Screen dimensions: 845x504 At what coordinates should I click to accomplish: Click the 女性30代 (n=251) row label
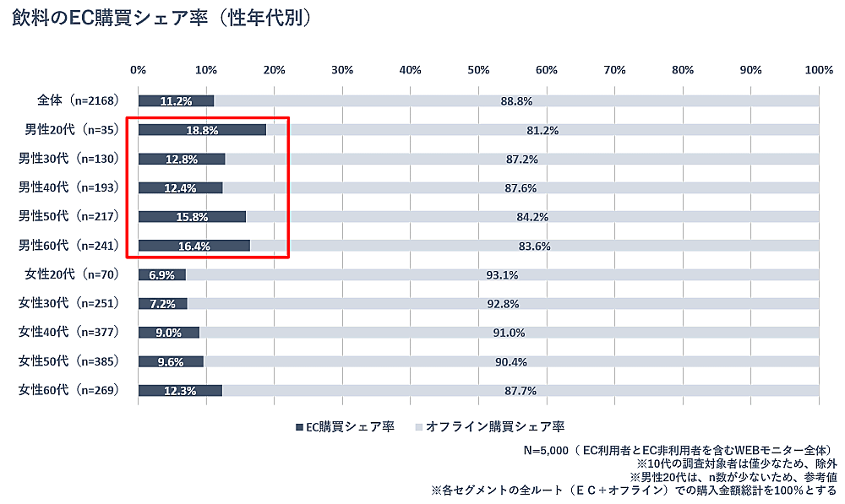pos(73,303)
